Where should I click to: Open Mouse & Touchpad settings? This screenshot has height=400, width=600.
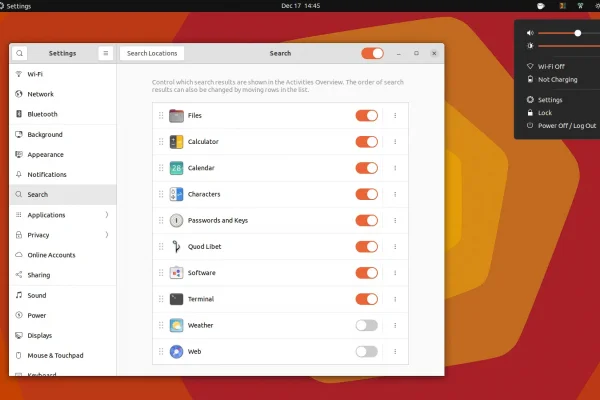coord(63,355)
